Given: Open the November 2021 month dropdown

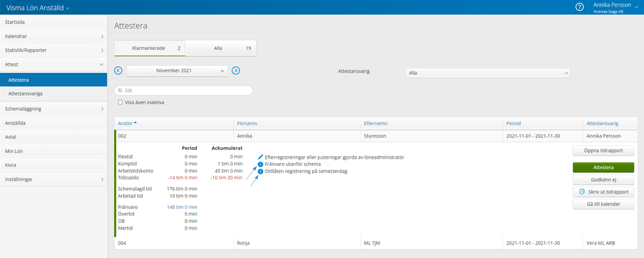Looking at the screenshot, I should [177, 70].
